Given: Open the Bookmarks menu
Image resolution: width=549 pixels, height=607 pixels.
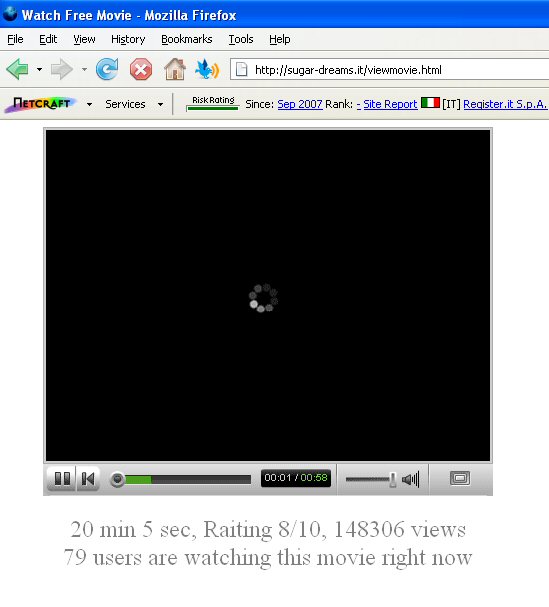Looking at the screenshot, I should point(187,39).
